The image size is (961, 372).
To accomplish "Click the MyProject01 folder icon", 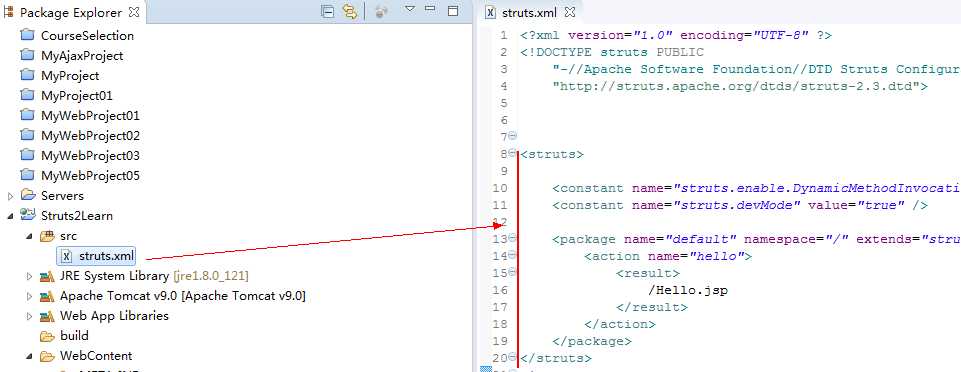I will coord(27,96).
